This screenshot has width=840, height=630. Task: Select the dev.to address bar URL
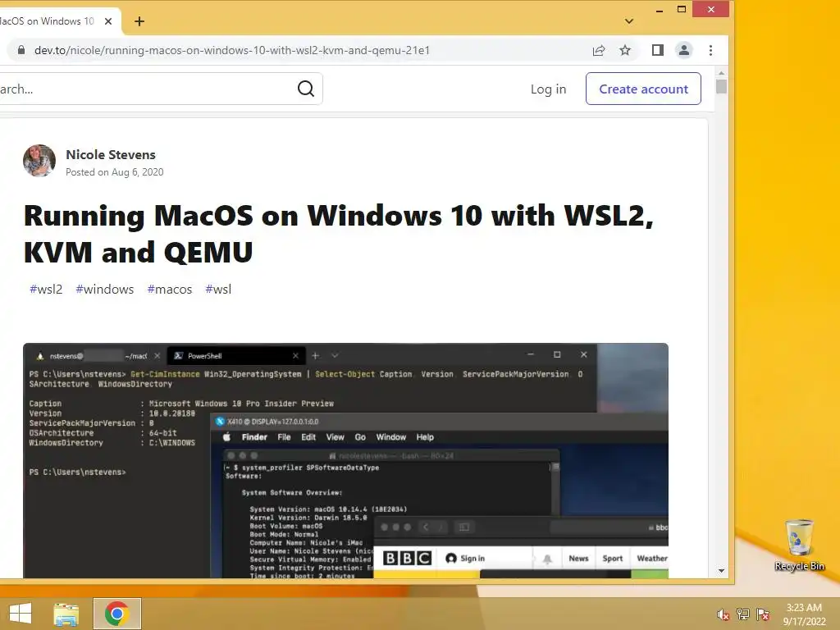(x=232, y=50)
